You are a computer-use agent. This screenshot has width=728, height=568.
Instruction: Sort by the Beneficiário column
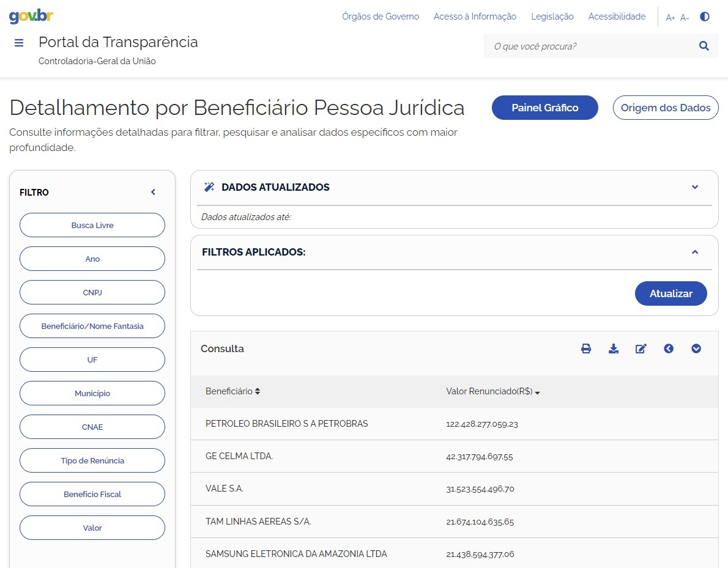point(232,391)
